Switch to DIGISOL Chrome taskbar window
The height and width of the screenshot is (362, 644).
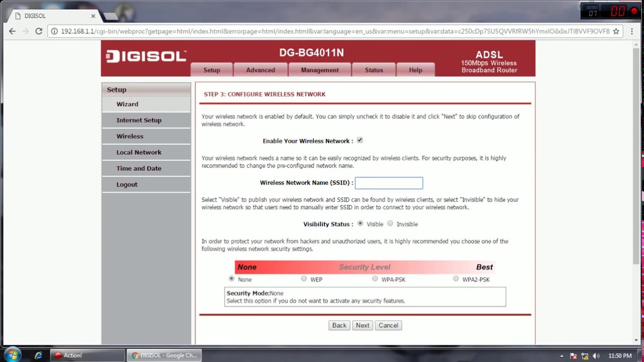(x=164, y=355)
